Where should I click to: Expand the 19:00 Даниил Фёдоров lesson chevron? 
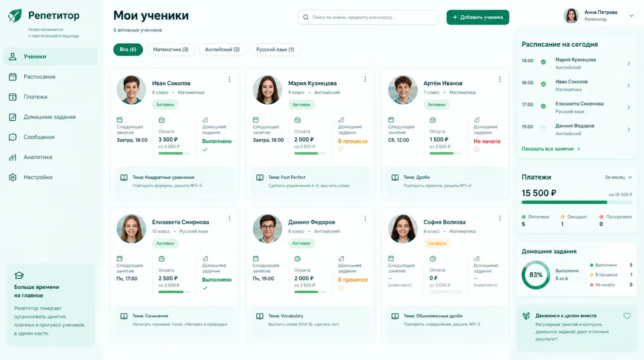click(629, 130)
